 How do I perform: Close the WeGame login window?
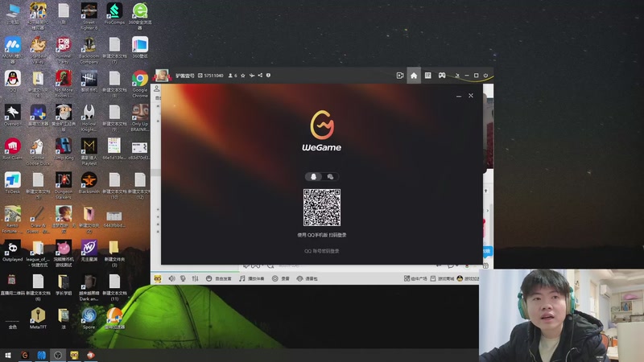(471, 96)
